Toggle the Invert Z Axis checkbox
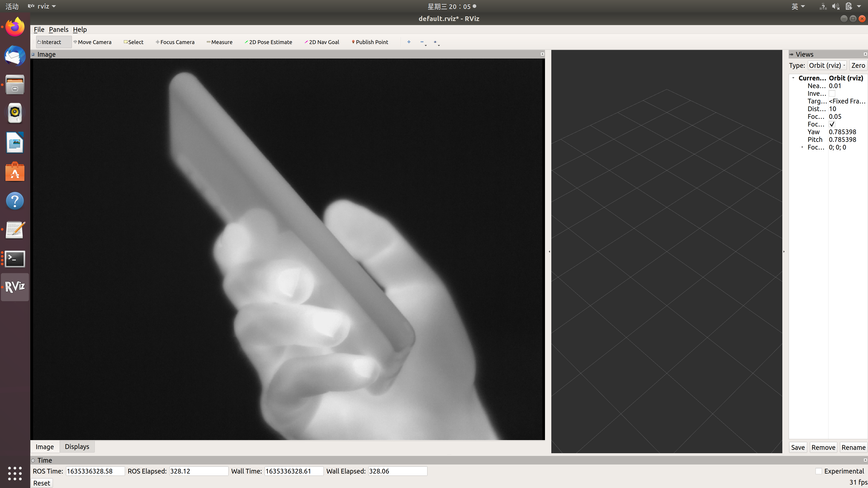 click(832, 94)
